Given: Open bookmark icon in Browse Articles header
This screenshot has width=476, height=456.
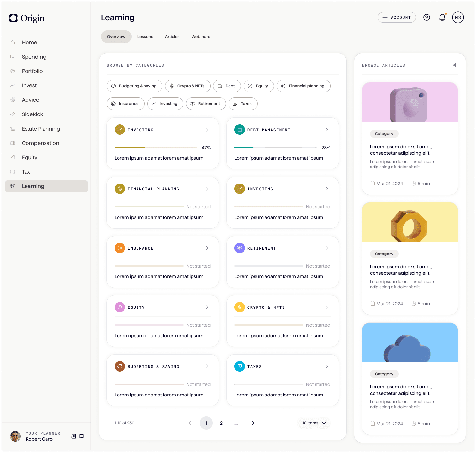Looking at the screenshot, I should (454, 65).
